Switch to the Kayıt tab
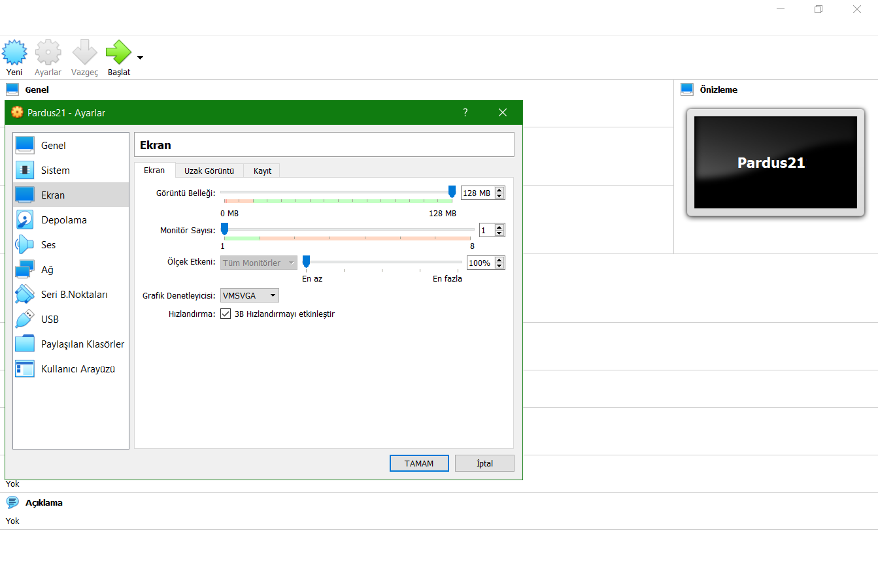The width and height of the screenshot is (878, 588). tap(262, 171)
